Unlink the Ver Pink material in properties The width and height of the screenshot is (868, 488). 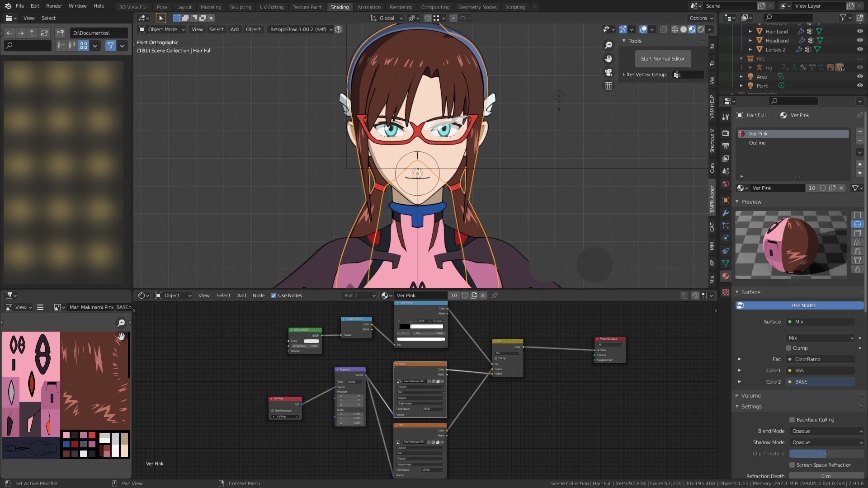click(x=841, y=188)
